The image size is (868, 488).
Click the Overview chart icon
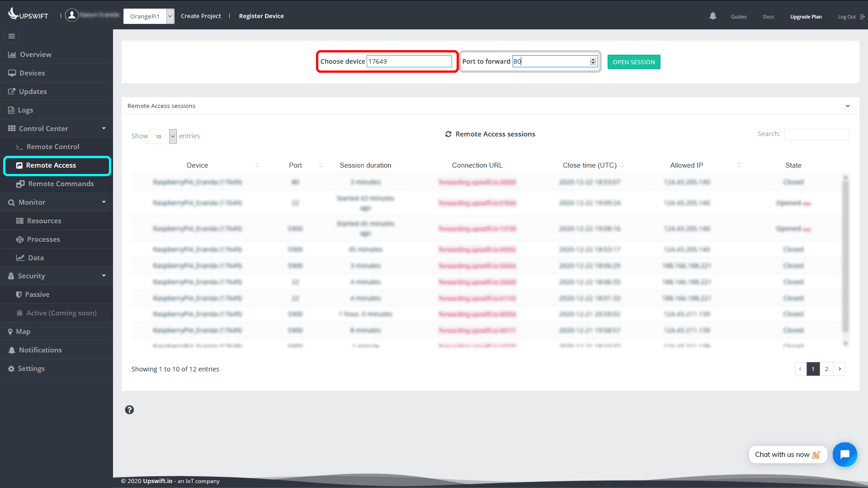click(12, 55)
